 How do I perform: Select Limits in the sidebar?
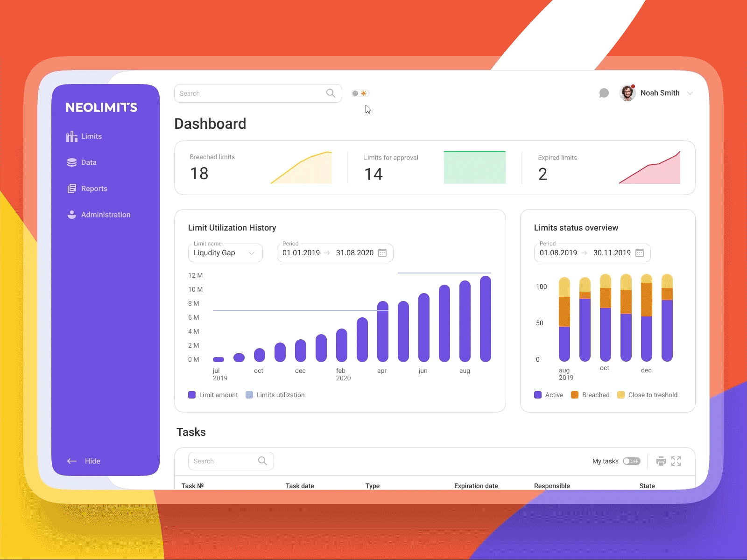91,136
